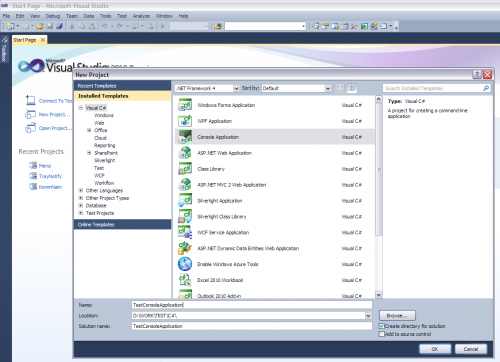Image resolution: width=500 pixels, height=362 pixels.
Task: Click into the project Name field
Action: point(252,305)
